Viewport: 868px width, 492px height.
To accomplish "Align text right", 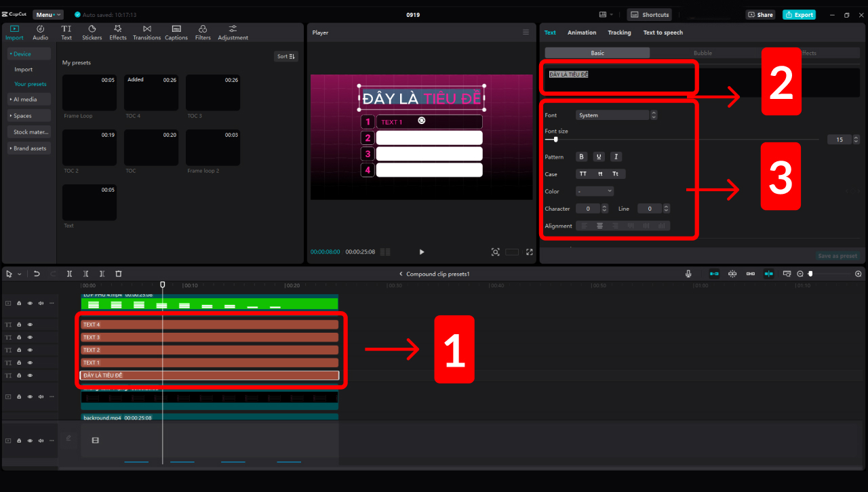I will coord(615,226).
